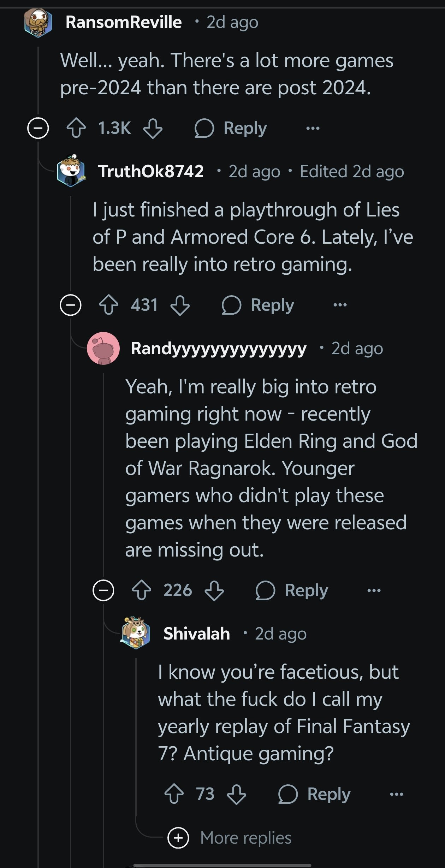Downvote Shivalah's comment
The image size is (445, 868).
pyautogui.click(x=236, y=794)
